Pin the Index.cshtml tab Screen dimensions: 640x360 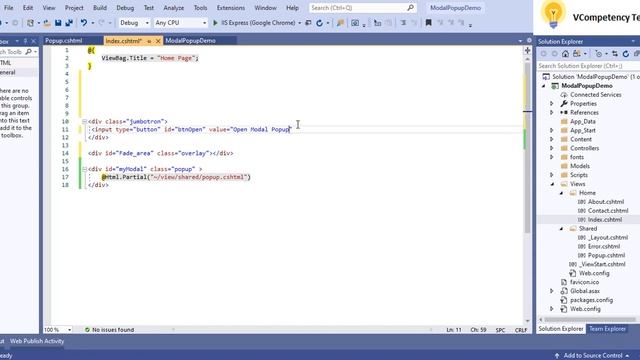(149, 41)
